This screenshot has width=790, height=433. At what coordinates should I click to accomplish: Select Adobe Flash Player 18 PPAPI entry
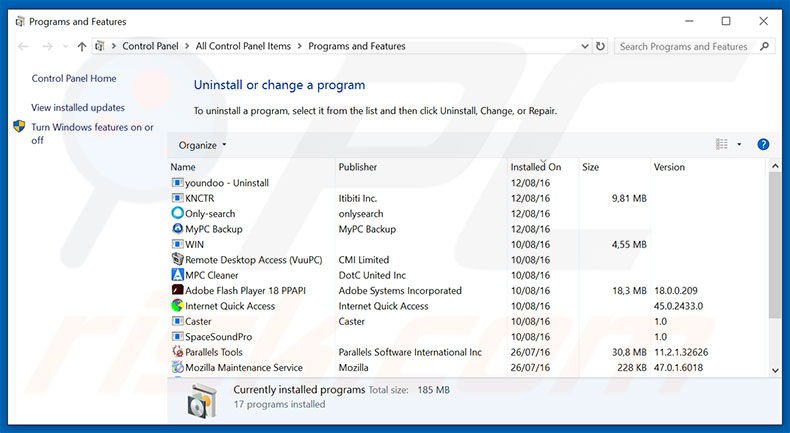click(245, 290)
